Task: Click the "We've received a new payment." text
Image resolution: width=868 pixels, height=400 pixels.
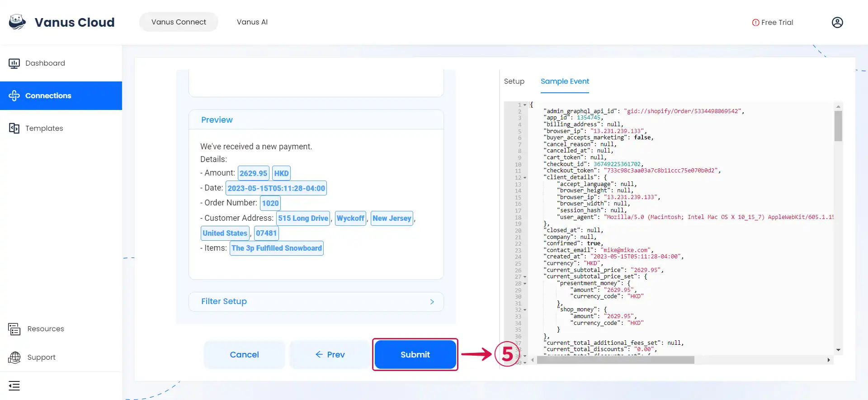Action: pos(256,147)
